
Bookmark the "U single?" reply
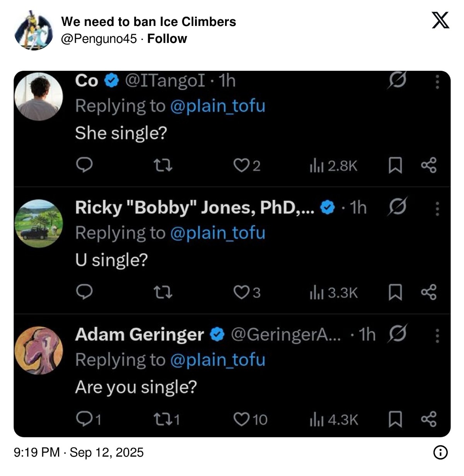pyautogui.click(x=395, y=293)
